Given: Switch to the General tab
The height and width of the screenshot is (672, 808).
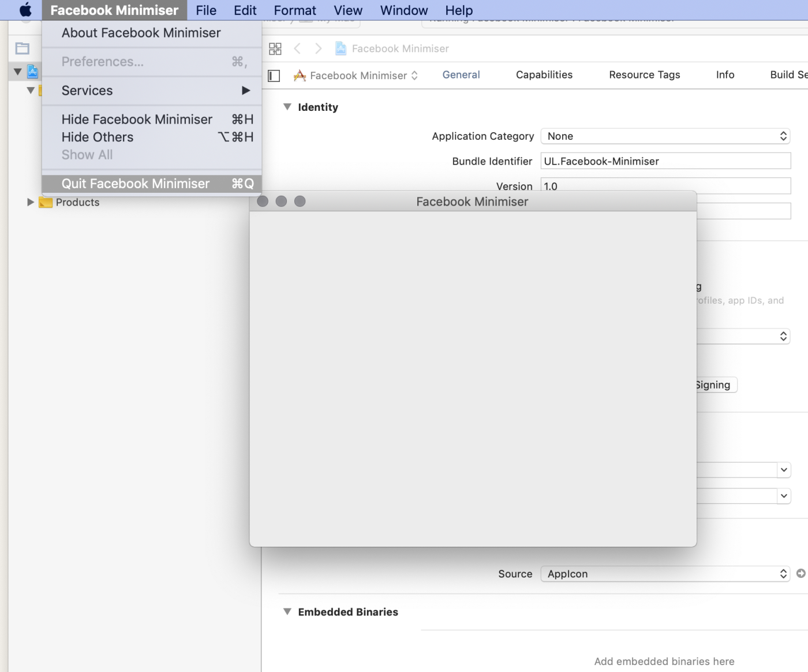Looking at the screenshot, I should (x=461, y=74).
